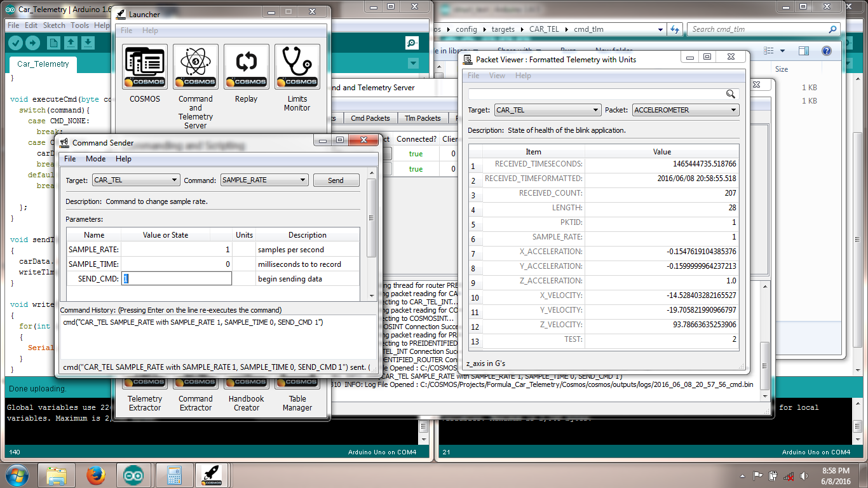Start the Handbook Creator tool
Screen dimensions: 868x488
point(246,382)
